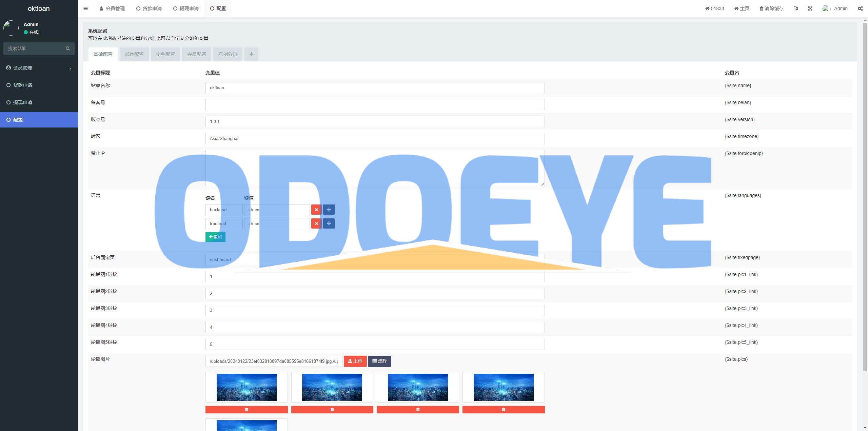
Task: Focus the 版本号 input field
Action: (375, 121)
